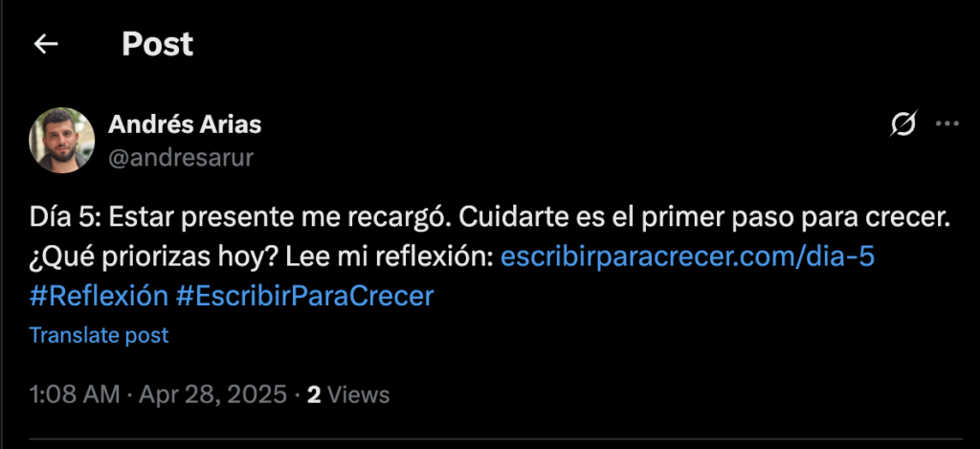Open the #EscribirParaCrecer hashtag

click(304, 296)
